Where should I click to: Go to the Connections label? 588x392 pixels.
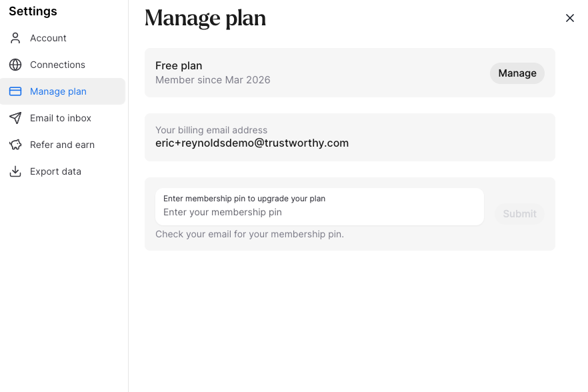coord(57,65)
